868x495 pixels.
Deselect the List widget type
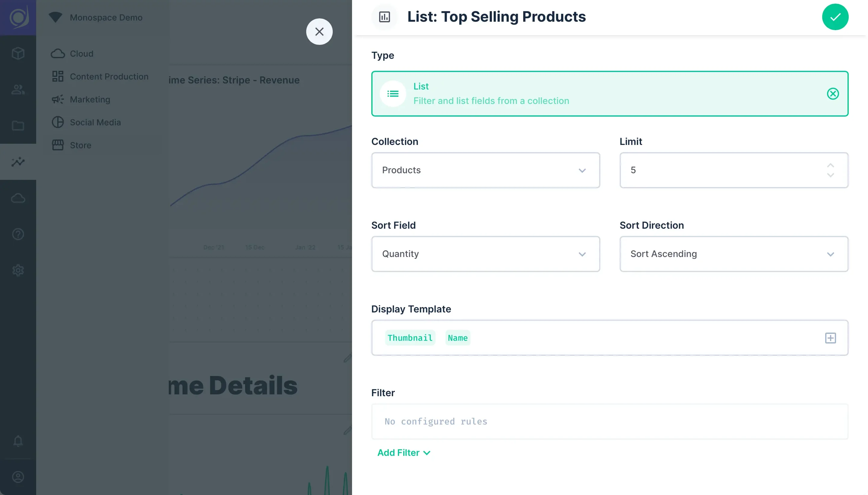click(832, 94)
